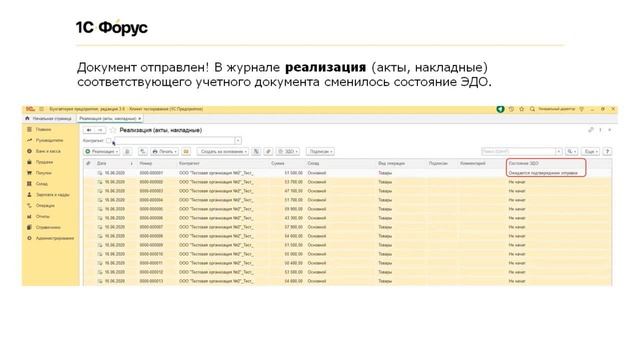
Task: Click the user name in the title bar
Action: click(556, 109)
